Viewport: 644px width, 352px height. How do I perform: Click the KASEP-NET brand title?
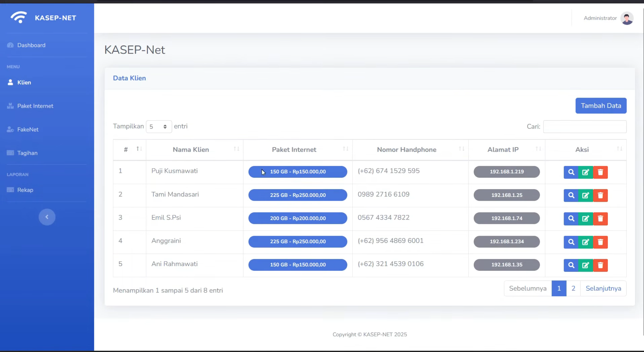[55, 18]
